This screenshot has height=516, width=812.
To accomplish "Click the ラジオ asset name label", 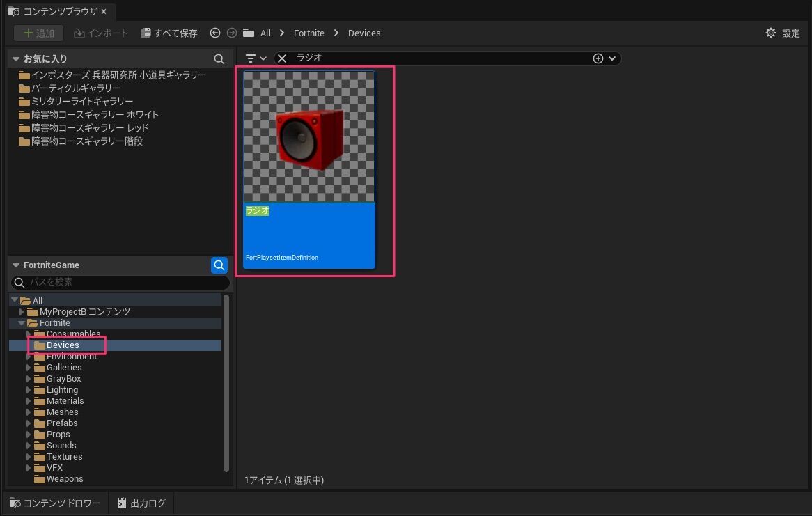I will tap(258, 211).
